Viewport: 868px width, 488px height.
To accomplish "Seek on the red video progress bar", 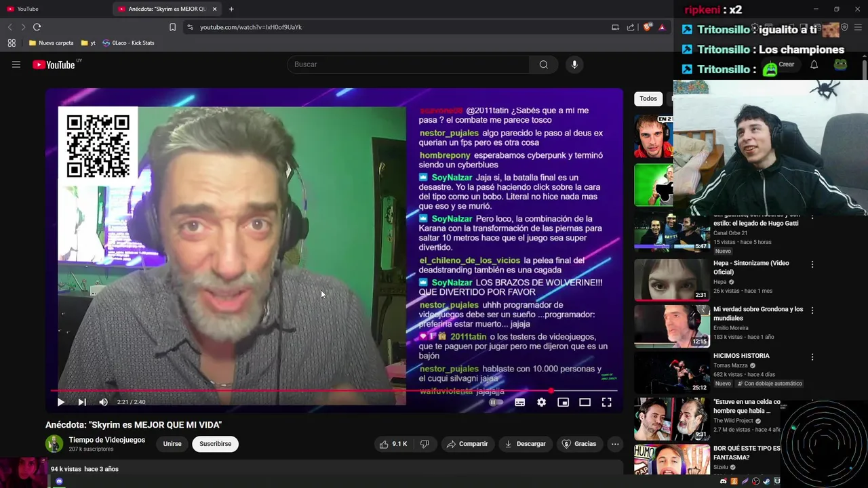I will [334, 390].
